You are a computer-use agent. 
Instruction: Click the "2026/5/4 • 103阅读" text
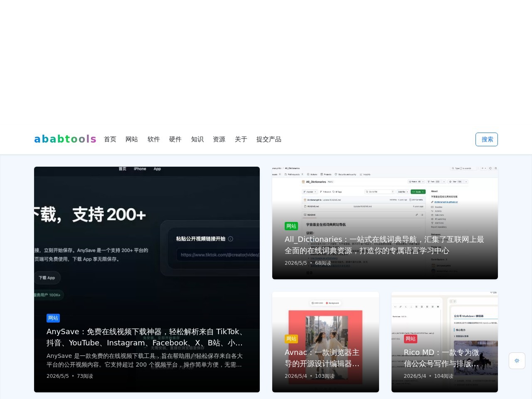pyautogui.click(x=310, y=376)
